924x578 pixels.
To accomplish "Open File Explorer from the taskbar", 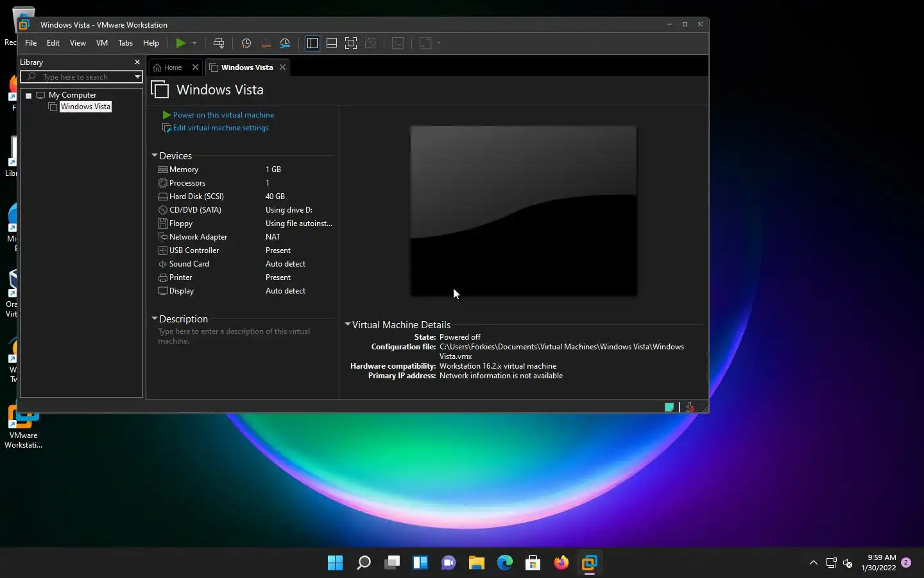I will (x=477, y=563).
